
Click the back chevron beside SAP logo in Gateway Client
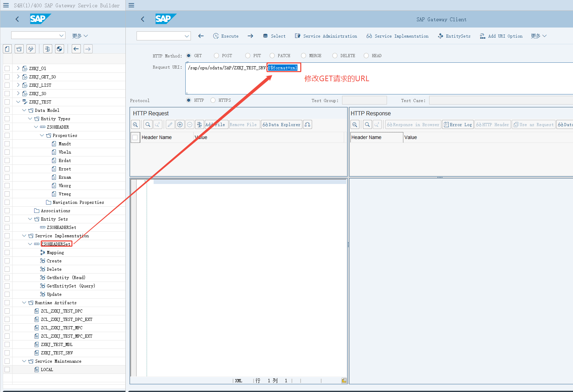click(x=142, y=19)
